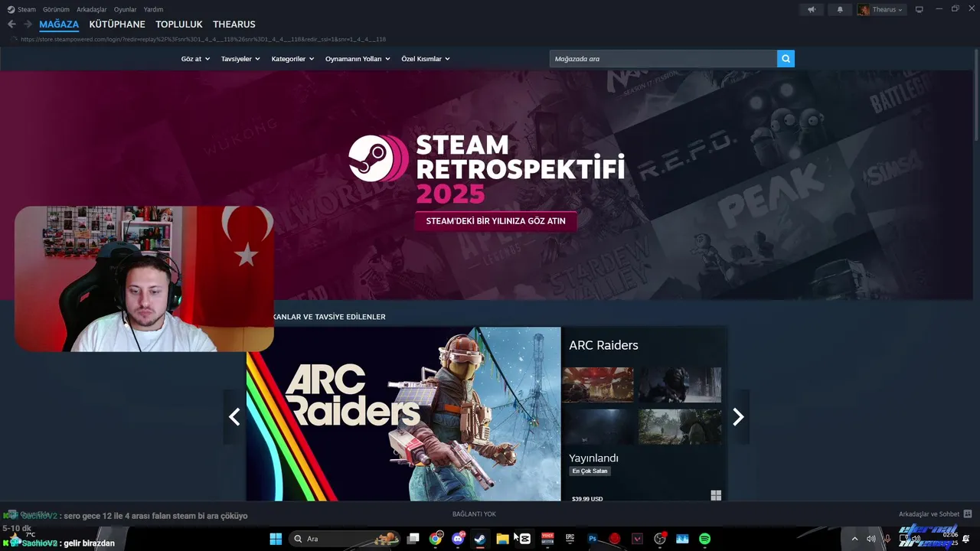
Task: Open Spotify from the taskbar
Action: click(x=704, y=539)
